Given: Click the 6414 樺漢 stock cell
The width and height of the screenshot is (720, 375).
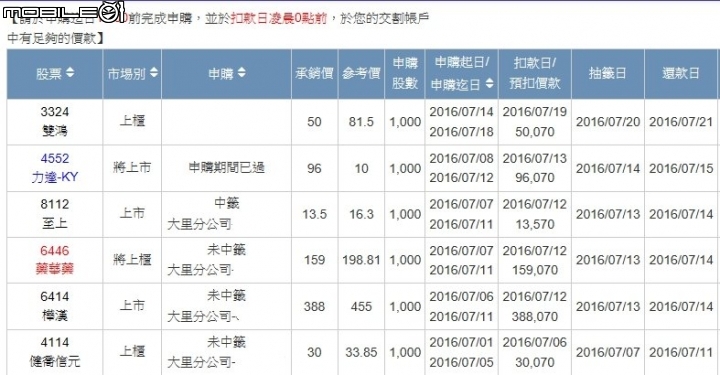Looking at the screenshot, I should coord(55,306).
